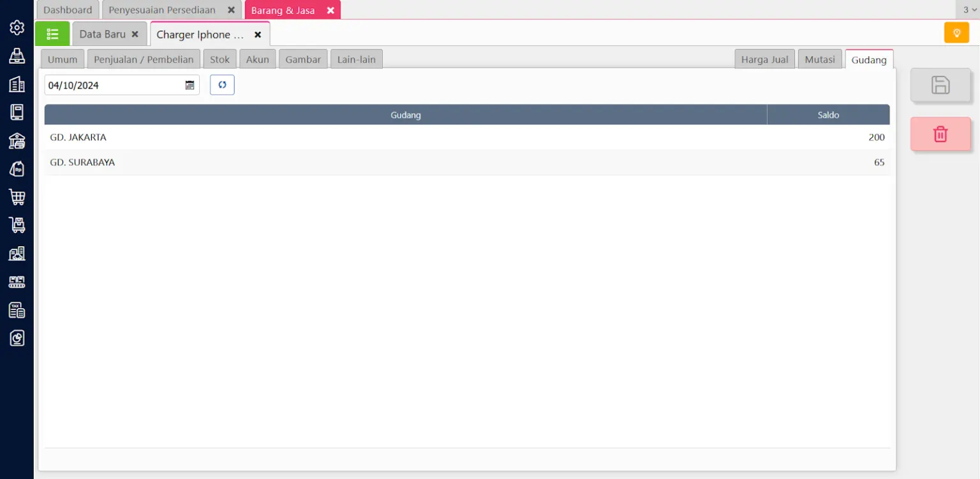This screenshot has width=980, height=479.
Task: Click the floppy disk save button
Action: tap(940, 85)
